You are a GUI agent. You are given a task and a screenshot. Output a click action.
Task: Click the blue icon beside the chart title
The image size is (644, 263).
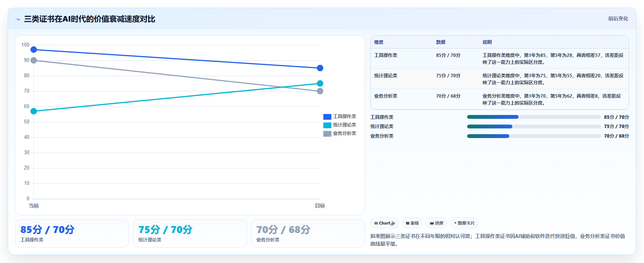coord(18,19)
